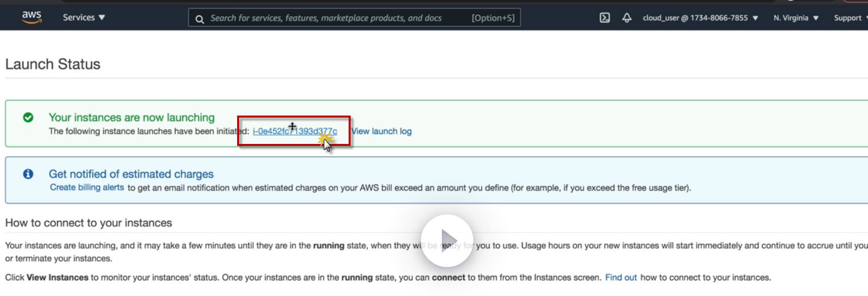Click Your instances are now launching text
This screenshot has height=296, width=868.
132,118
